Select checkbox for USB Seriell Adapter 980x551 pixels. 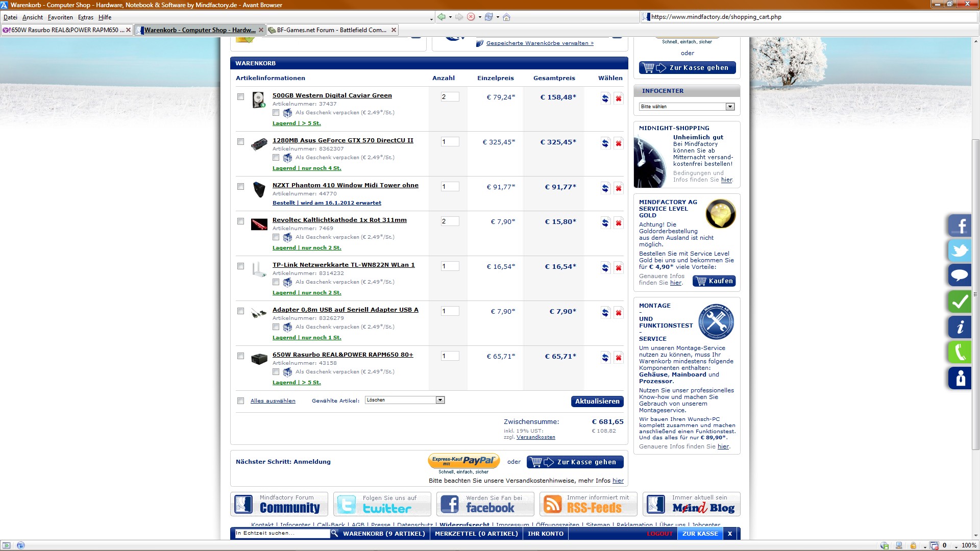(240, 311)
